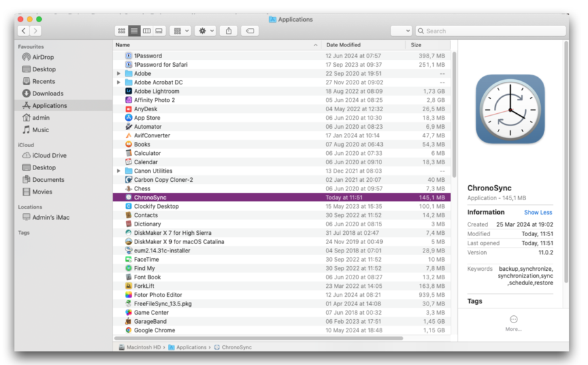Click into the Search field
Image resolution: width=588 pixels, height=365 pixels.
point(491,31)
